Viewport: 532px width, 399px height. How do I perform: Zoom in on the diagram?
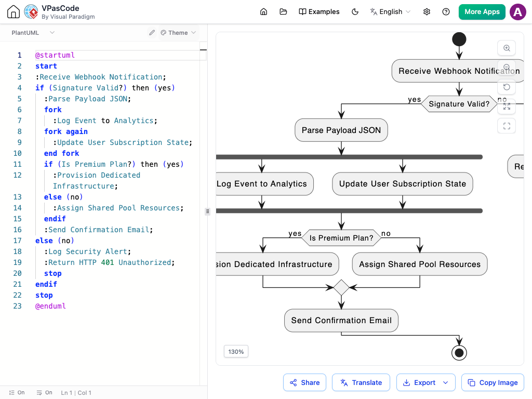(507, 48)
